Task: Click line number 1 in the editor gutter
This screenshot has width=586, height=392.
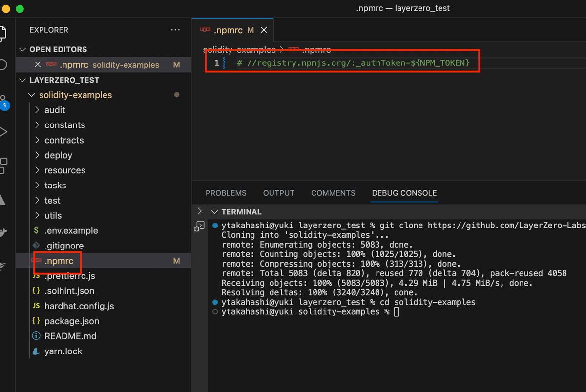Action: click(x=217, y=63)
